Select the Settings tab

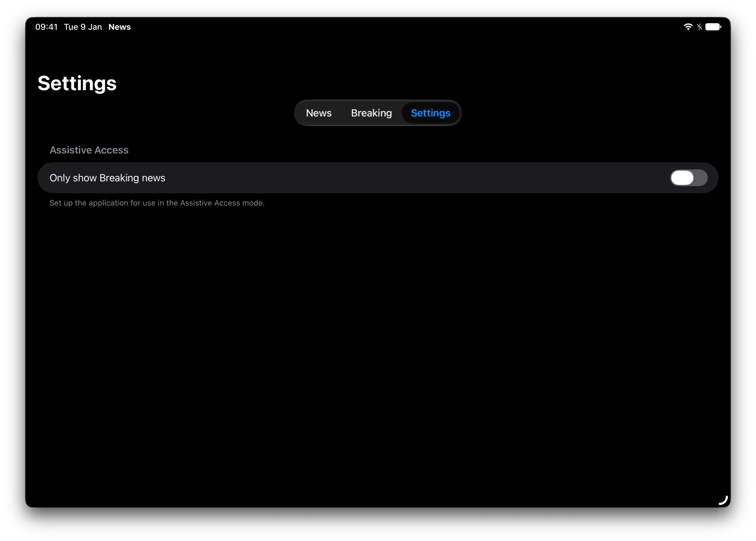(431, 113)
